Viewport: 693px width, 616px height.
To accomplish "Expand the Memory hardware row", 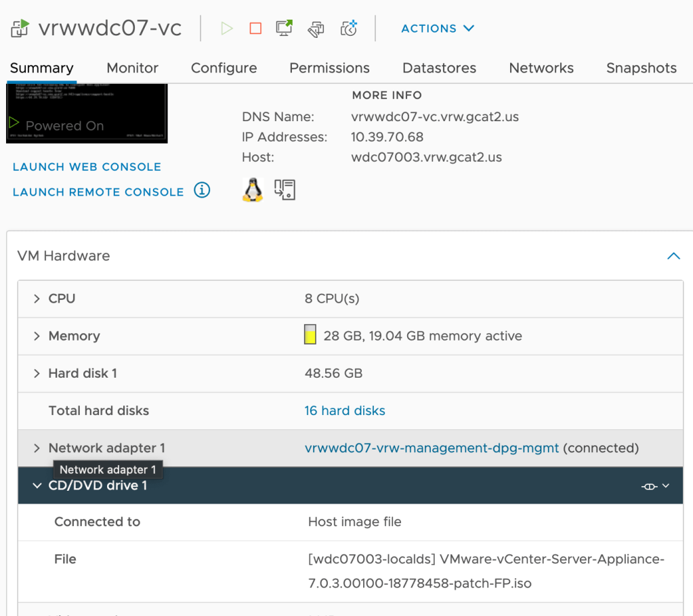I will pyautogui.click(x=37, y=336).
